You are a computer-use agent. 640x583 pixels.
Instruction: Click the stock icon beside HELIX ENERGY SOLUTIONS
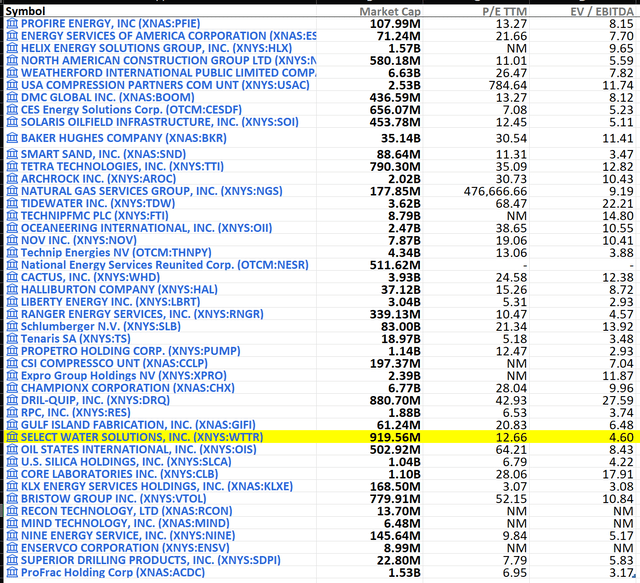[12, 48]
